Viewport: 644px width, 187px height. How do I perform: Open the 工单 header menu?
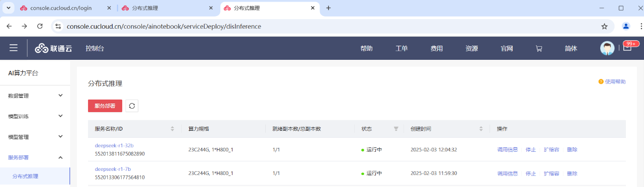401,49
